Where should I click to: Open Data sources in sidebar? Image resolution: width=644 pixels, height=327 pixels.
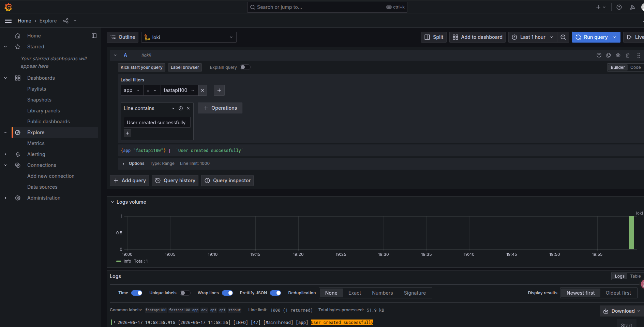tap(42, 187)
